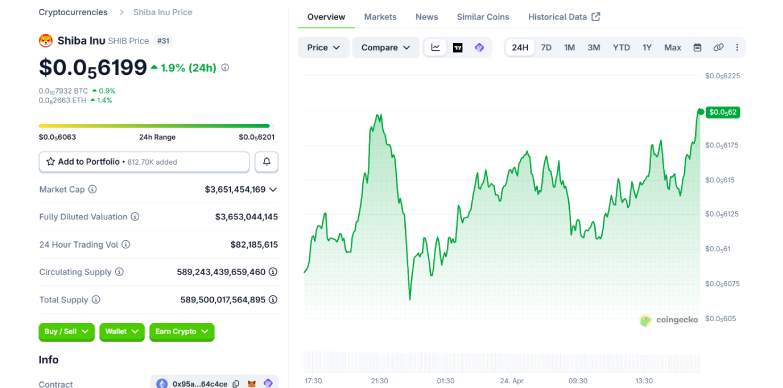This screenshot has height=388, width=783.
Task: Switch to the Similar Coins tab
Action: tap(483, 17)
